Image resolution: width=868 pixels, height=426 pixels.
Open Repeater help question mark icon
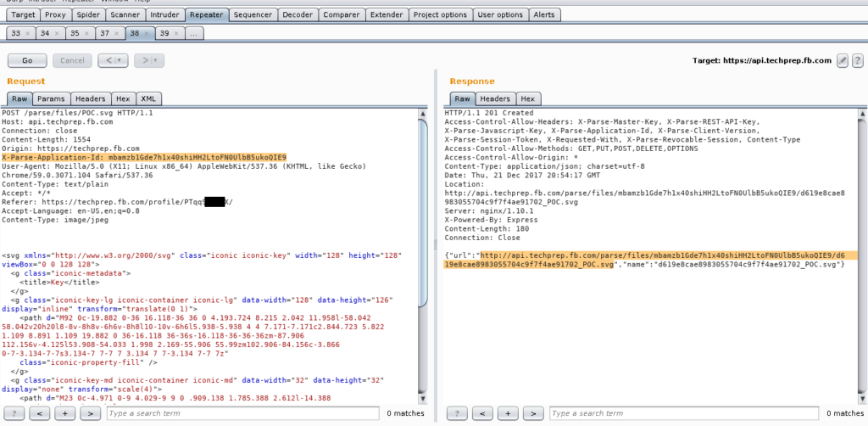pyautogui.click(x=857, y=60)
